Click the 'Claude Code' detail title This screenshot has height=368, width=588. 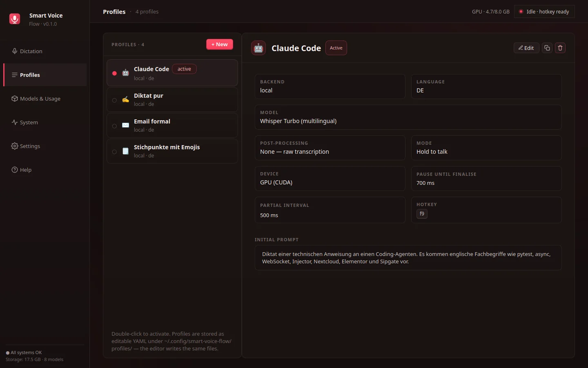pyautogui.click(x=296, y=48)
